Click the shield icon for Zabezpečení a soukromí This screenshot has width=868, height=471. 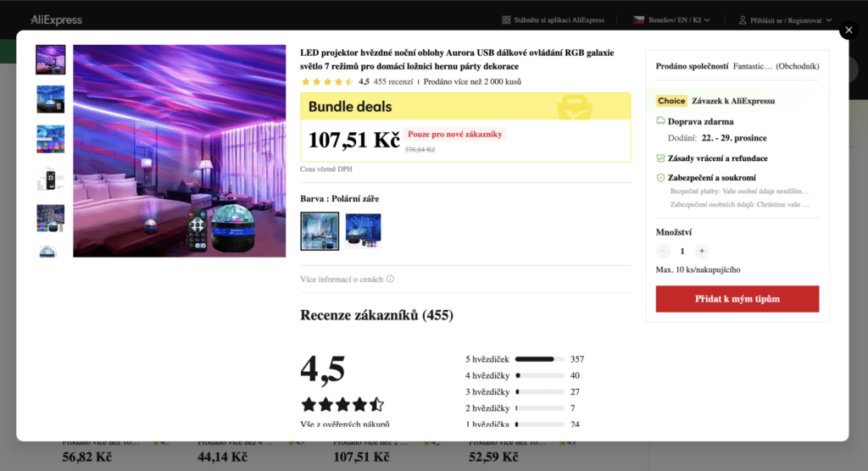661,178
